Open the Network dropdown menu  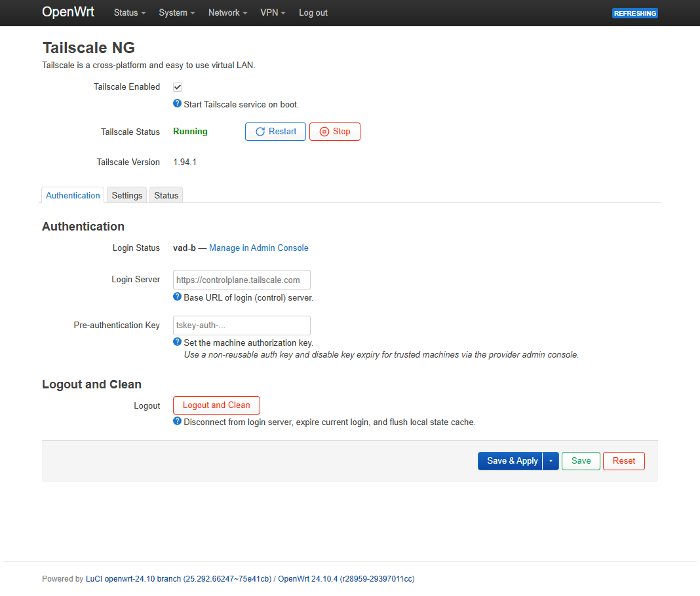tap(227, 13)
